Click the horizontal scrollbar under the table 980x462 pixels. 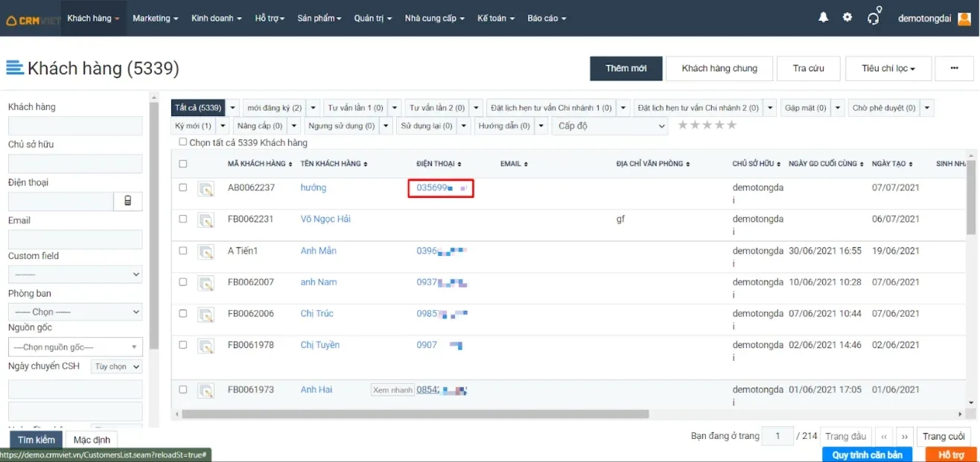pos(416,414)
